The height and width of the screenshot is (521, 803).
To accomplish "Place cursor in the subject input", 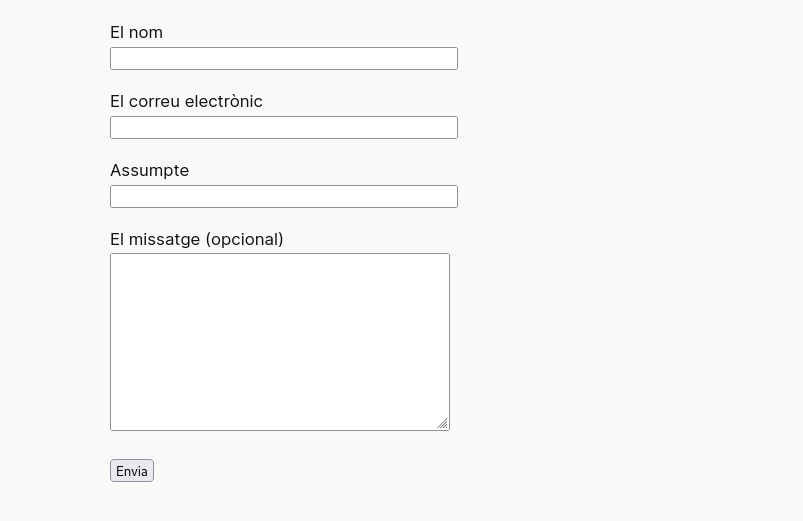I will (283, 197).
